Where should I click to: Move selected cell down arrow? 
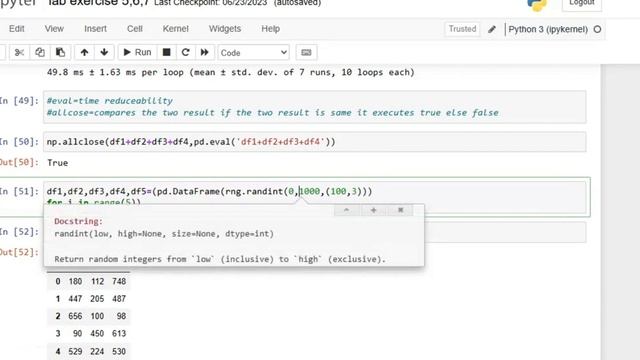click(104, 52)
